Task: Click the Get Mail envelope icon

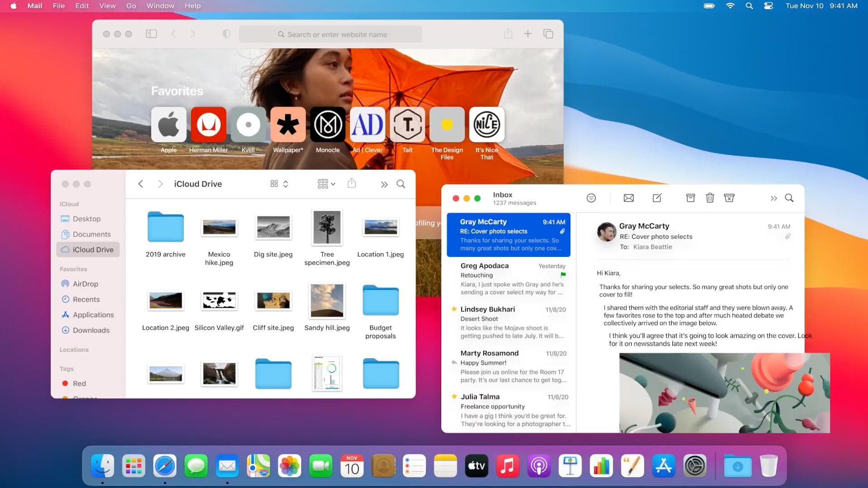Action: [x=628, y=198]
